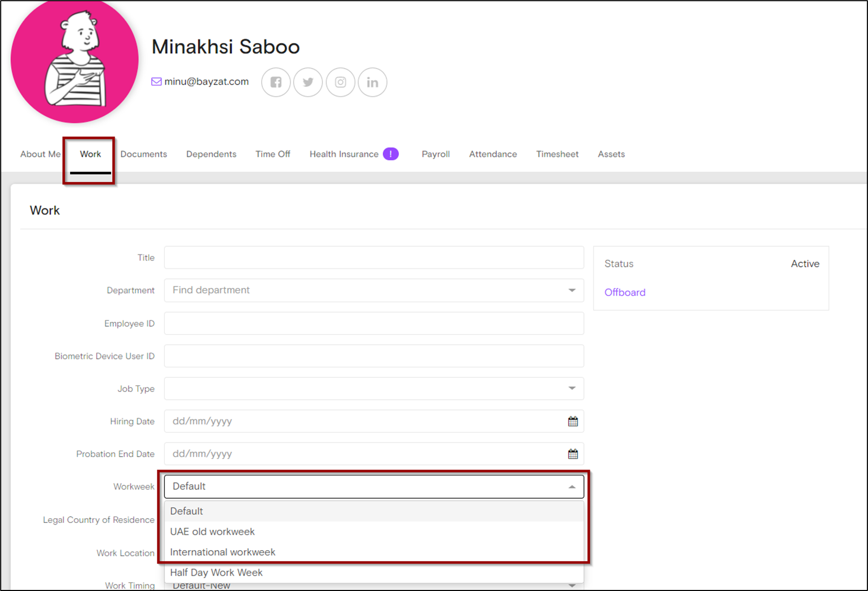
Task: Open the Instagram profile icon
Action: point(340,82)
